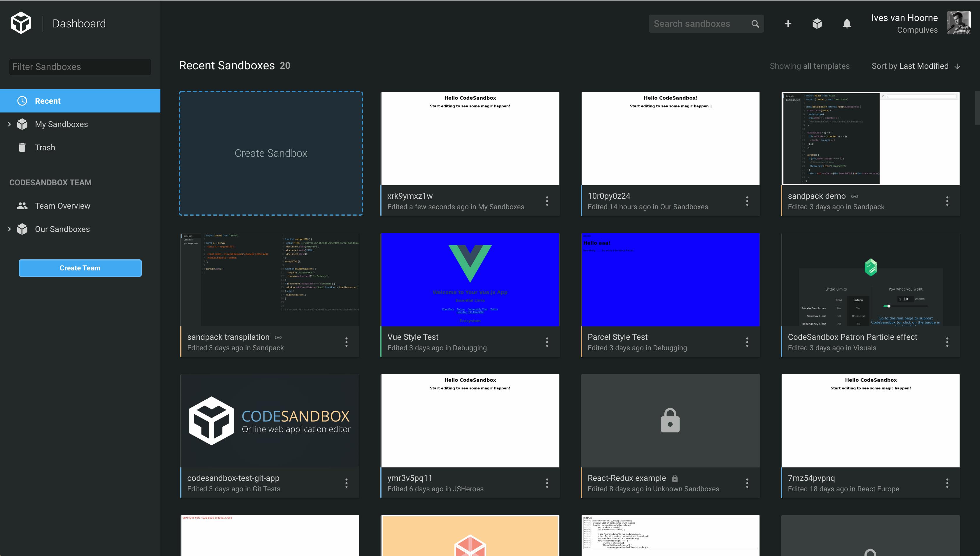This screenshot has width=980, height=556.
Task: Click the Recent clock icon
Action: [22, 101]
